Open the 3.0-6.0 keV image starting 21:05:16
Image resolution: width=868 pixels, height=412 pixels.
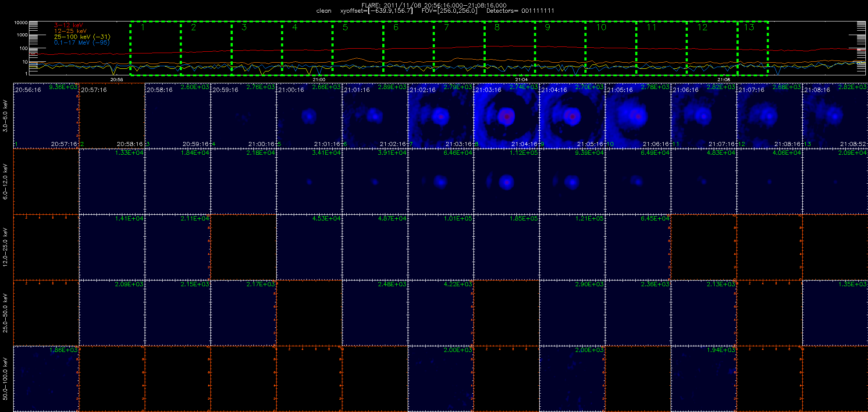[638, 116]
